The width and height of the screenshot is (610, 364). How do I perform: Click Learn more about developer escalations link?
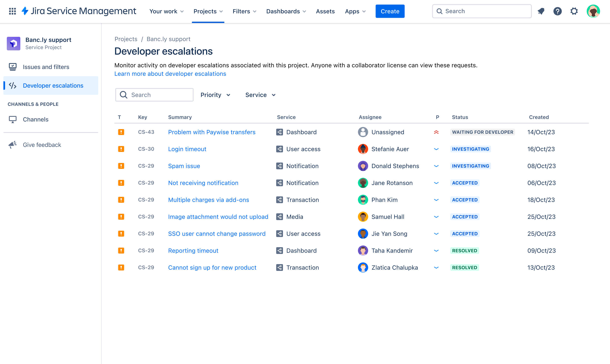point(170,73)
